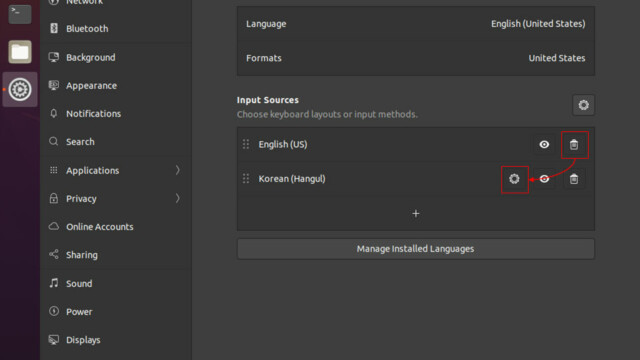Open the Formats setting row
The height and width of the screenshot is (360, 640).
coord(416,58)
